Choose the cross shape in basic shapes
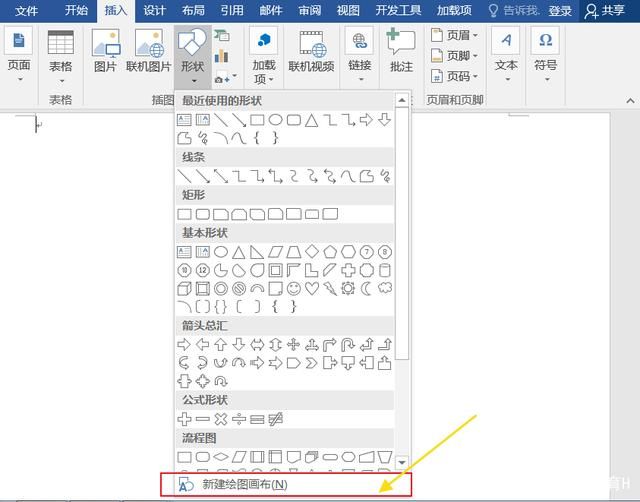This screenshot has width=640, height=502. pyautogui.click(x=348, y=270)
